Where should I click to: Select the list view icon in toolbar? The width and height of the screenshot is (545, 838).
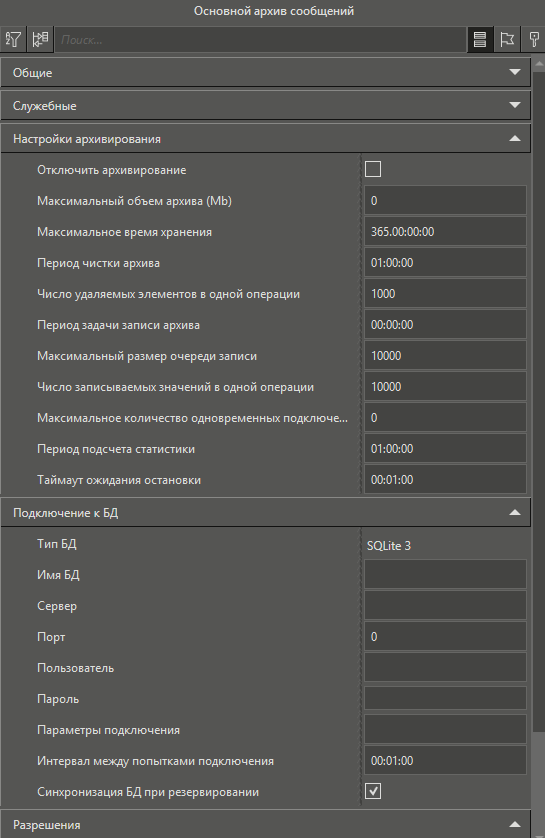[x=480, y=39]
